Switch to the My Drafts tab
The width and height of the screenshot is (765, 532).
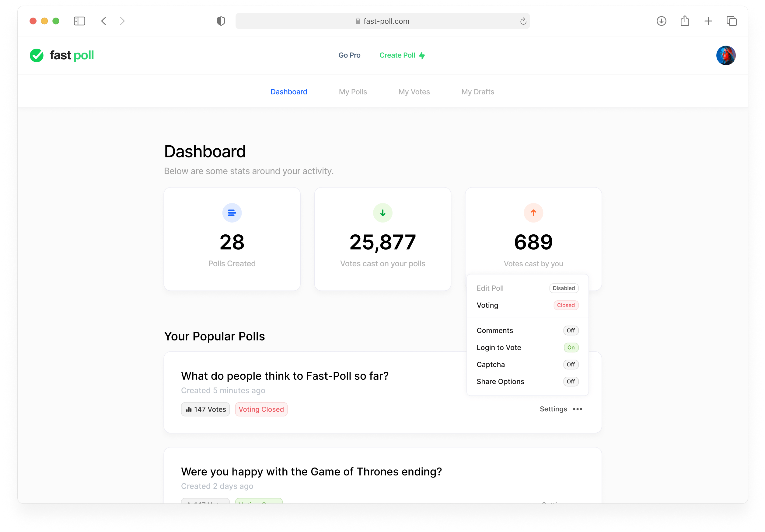point(477,92)
